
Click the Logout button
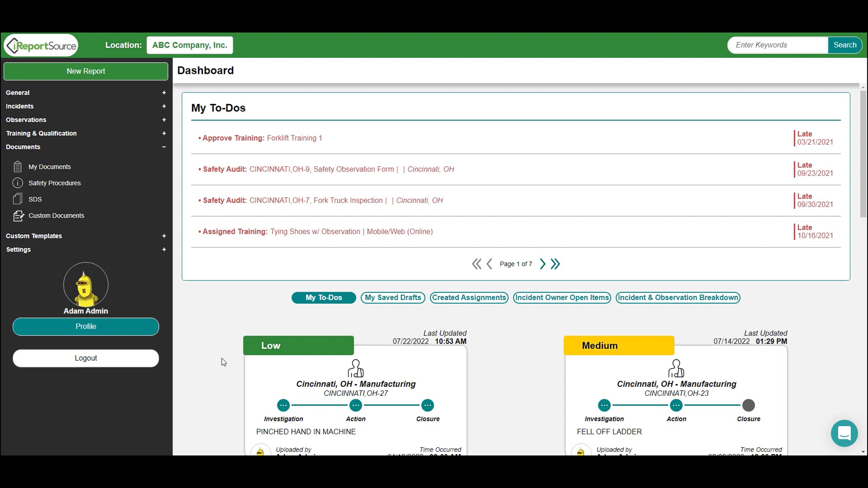coord(86,358)
